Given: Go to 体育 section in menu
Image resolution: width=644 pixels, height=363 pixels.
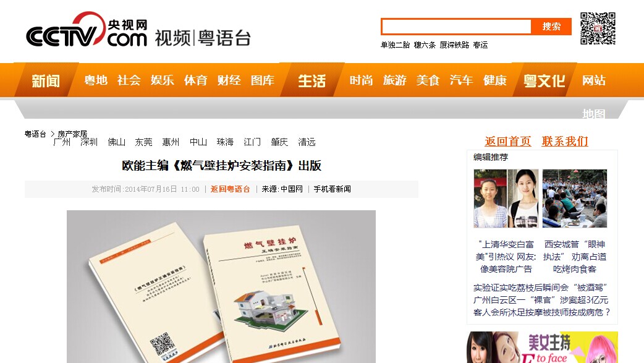Looking at the screenshot, I should [x=195, y=80].
